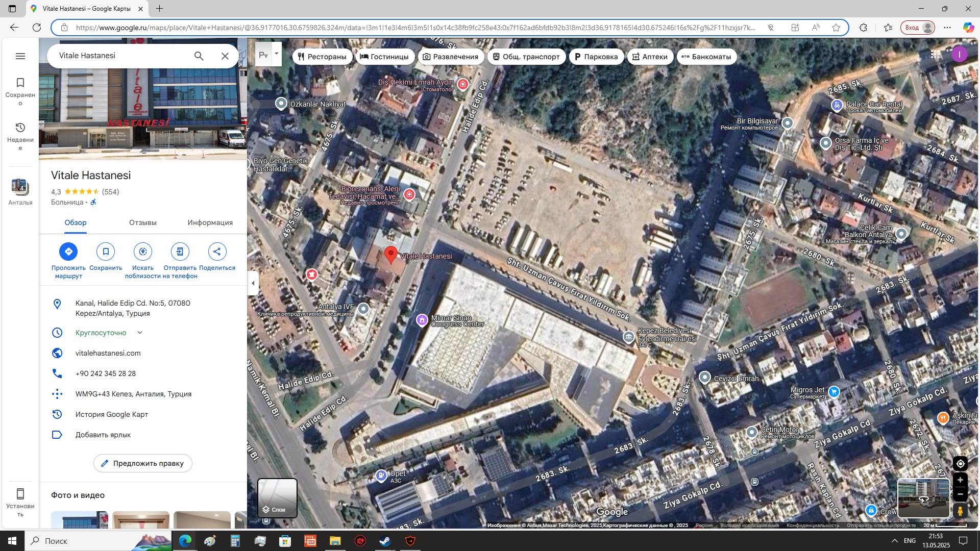Viewport: 980px width, 551px height.
Task: Zoom in the map with plus button
Action: click(x=960, y=480)
